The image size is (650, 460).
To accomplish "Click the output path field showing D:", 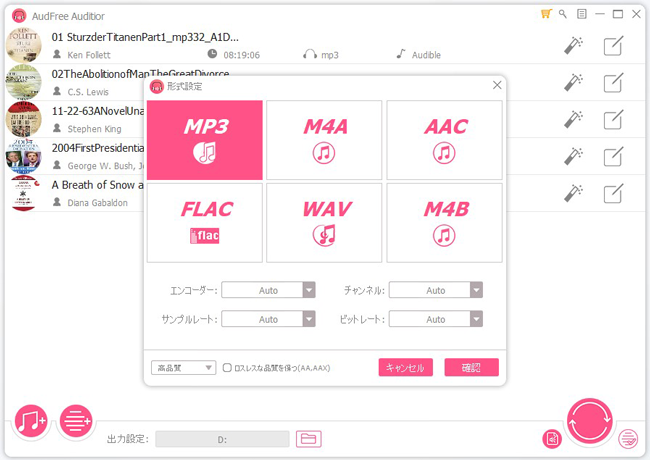I will tap(222, 439).
